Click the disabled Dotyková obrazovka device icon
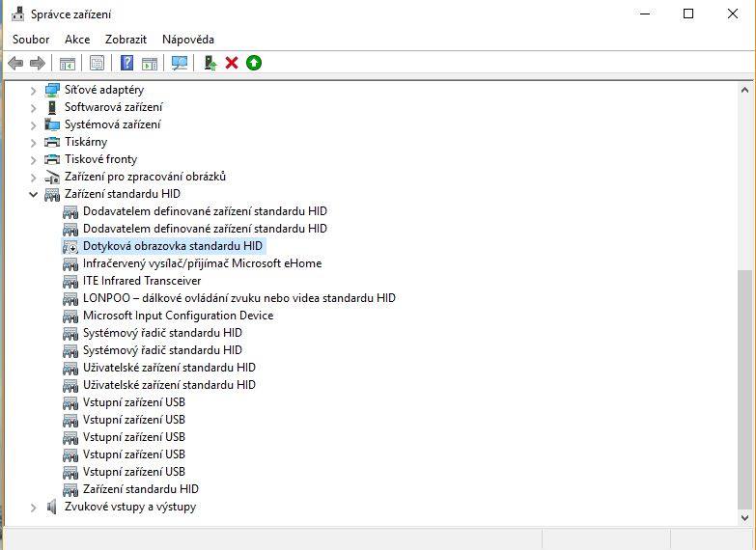The image size is (756, 550). [70, 246]
